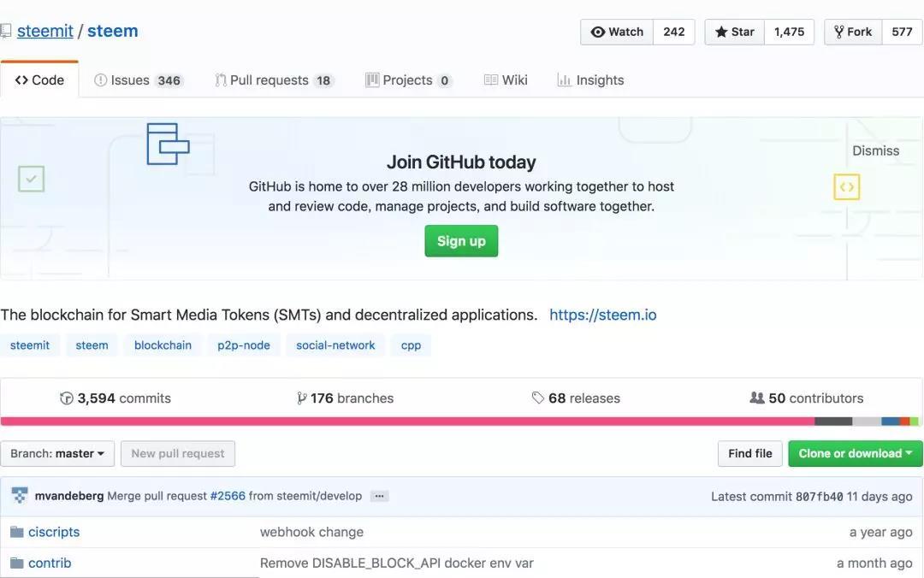The width and height of the screenshot is (924, 578).
Task: Fork the steem repository
Action: tap(853, 32)
